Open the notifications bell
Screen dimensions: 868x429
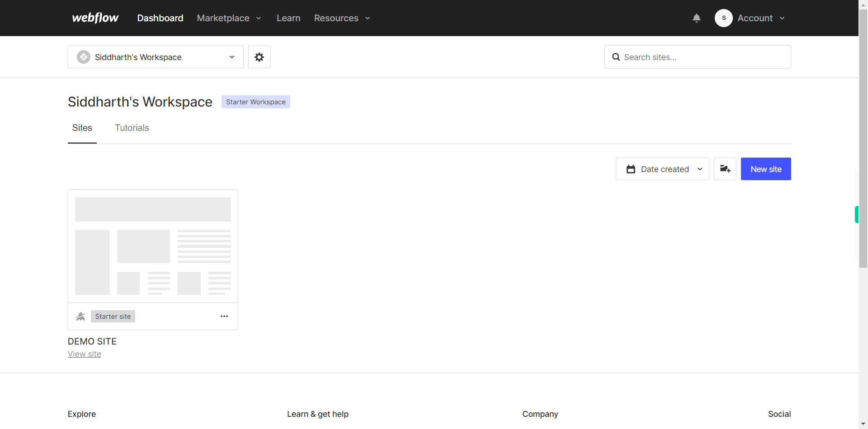tap(697, 18)
